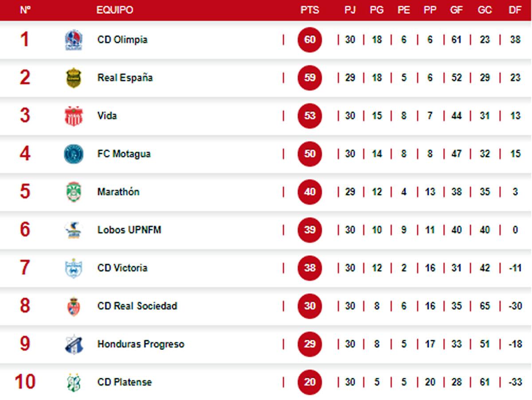The height and width of the screenshot is (400, 532).
Task: Open the CD Olimpia team name
Action: (x=122, y=40)
